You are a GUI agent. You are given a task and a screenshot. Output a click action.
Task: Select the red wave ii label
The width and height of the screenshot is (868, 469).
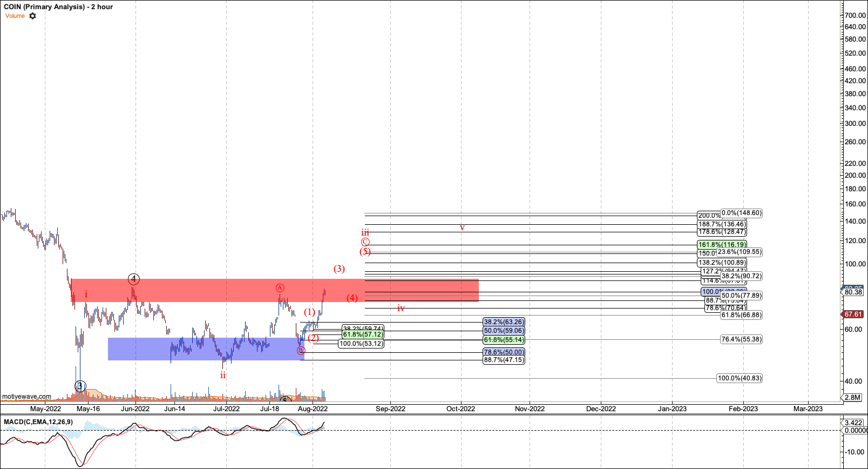coord(223,375)
